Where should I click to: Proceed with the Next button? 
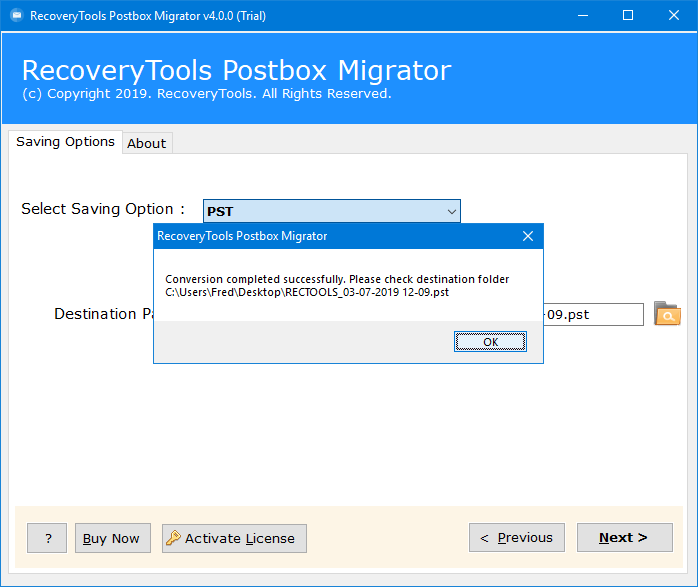point(625,538)
